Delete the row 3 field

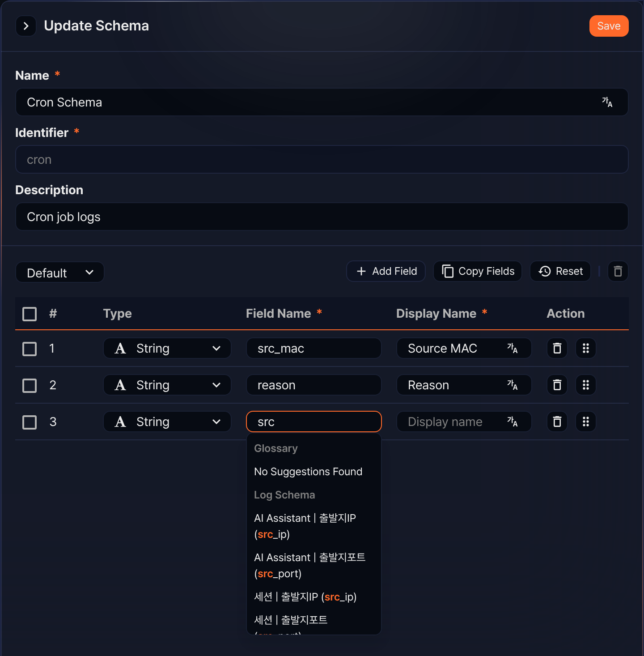557,422
